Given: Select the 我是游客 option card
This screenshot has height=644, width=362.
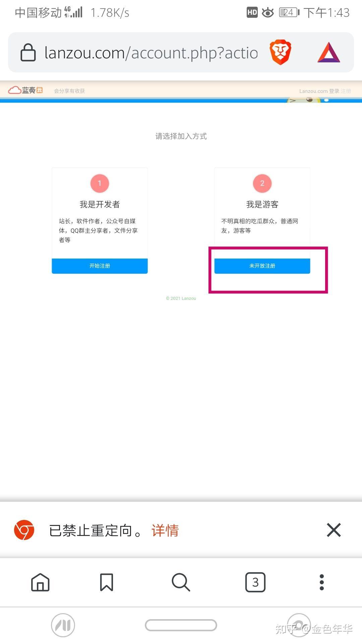Looking at the screenshot, I should point(262,220).
